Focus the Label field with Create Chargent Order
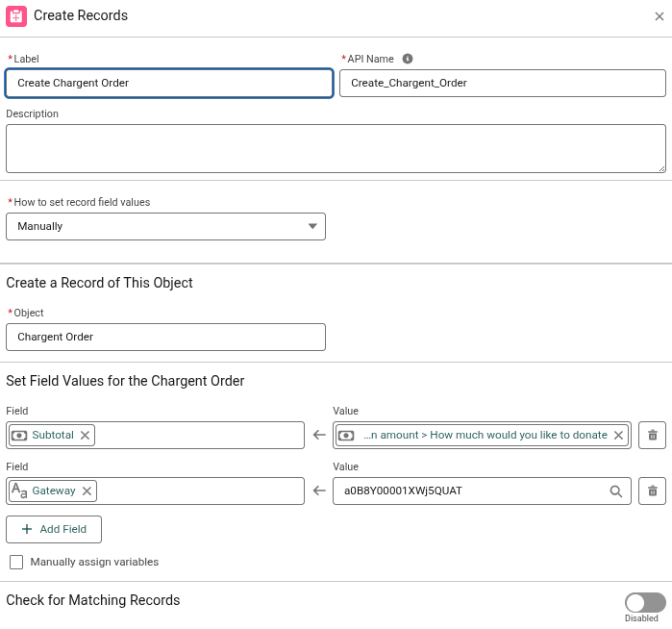Viewport: 672px width, 629px height. pos(169,83)
